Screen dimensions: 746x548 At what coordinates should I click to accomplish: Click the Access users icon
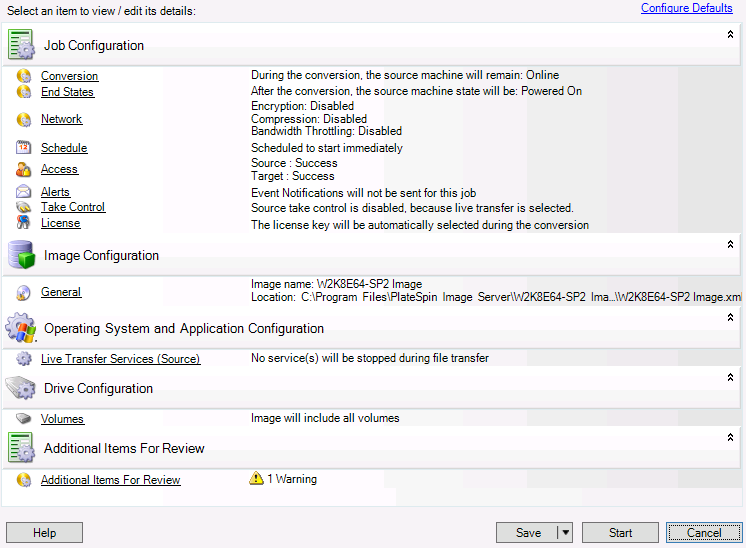[x=23, y=169]
